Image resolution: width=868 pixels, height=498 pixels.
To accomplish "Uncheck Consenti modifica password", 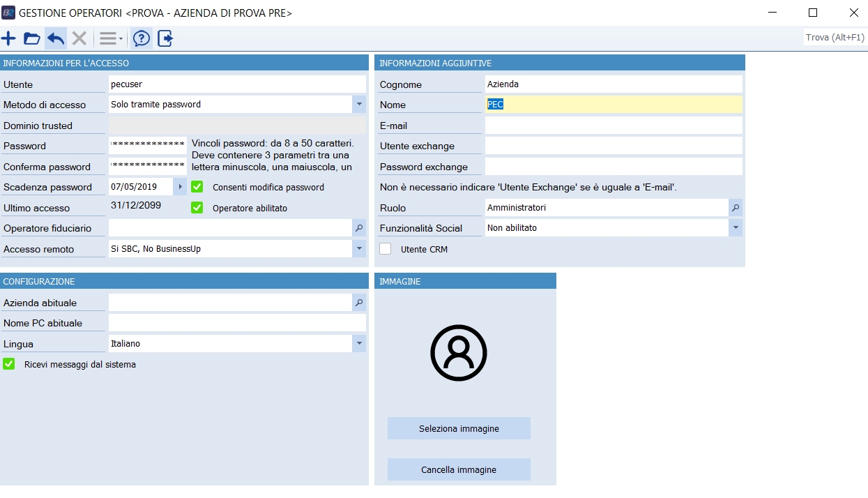I will pyautogui.click(x=197, y=187).
